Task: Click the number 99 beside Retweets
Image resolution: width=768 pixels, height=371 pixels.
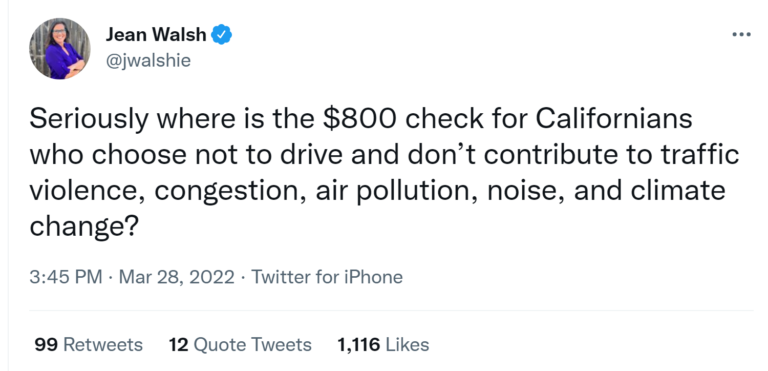Action: [x=46, y=345]
